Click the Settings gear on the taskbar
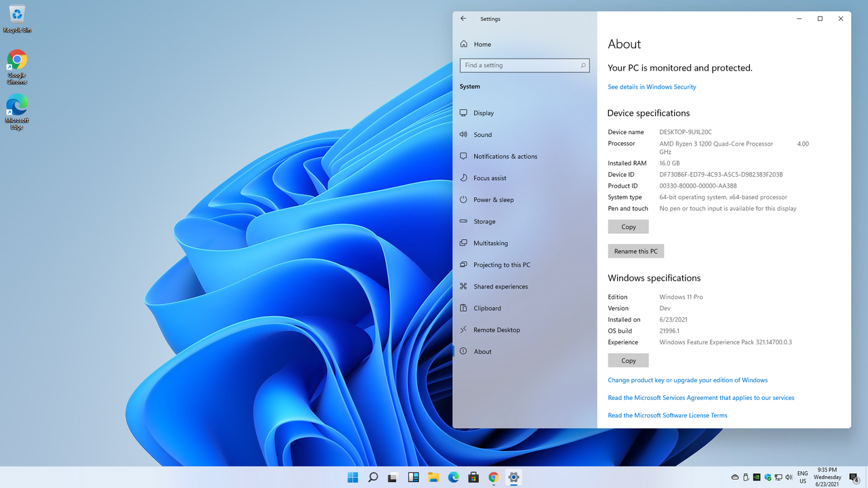 pos(513,477)
